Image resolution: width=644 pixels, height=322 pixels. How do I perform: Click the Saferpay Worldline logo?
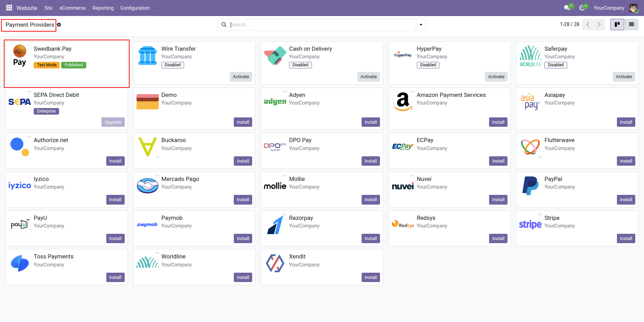(530, 56)
